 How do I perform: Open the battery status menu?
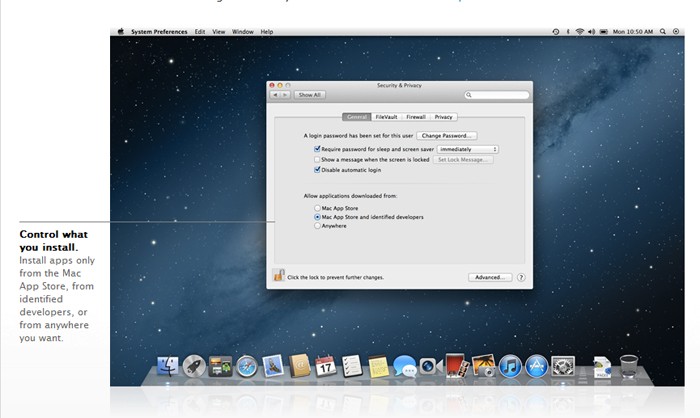tap(604, 32)
